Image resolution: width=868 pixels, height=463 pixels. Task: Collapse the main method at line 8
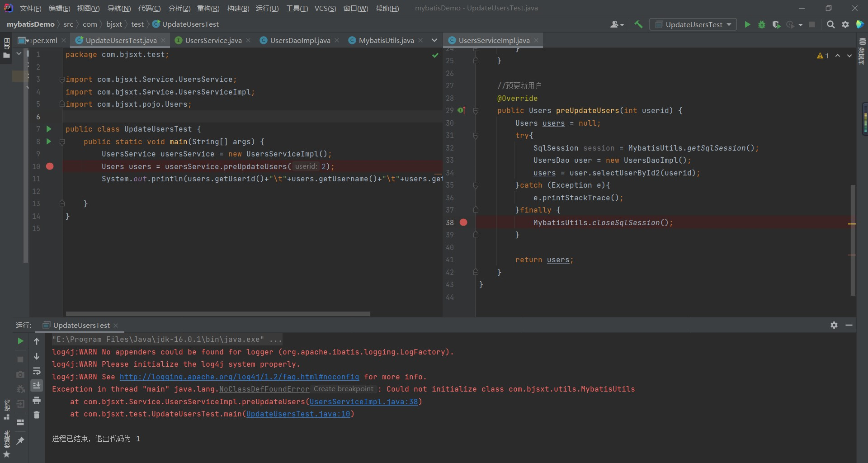[62, 142]
